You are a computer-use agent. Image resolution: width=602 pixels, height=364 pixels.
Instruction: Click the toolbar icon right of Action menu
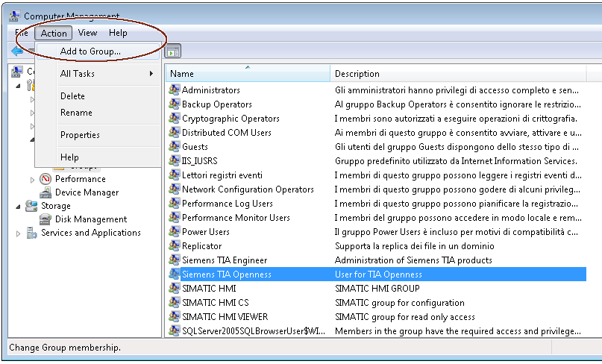pyautogui.click(x=173, y=51)
